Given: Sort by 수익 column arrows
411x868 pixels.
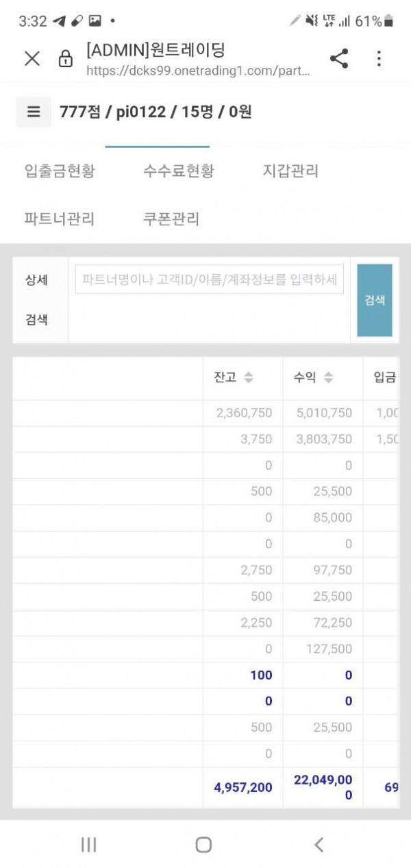Looking at the screenshot, I should tap(328, 377).
